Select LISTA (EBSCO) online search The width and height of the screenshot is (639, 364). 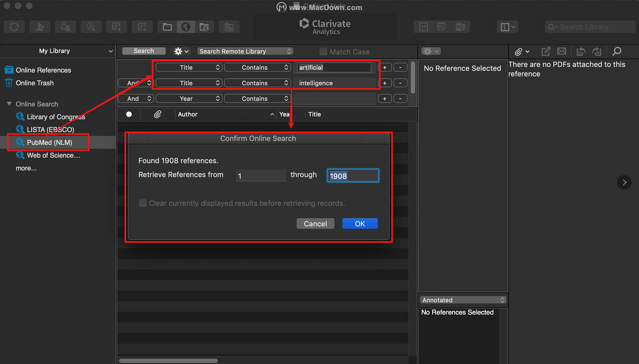click(50, 130)
